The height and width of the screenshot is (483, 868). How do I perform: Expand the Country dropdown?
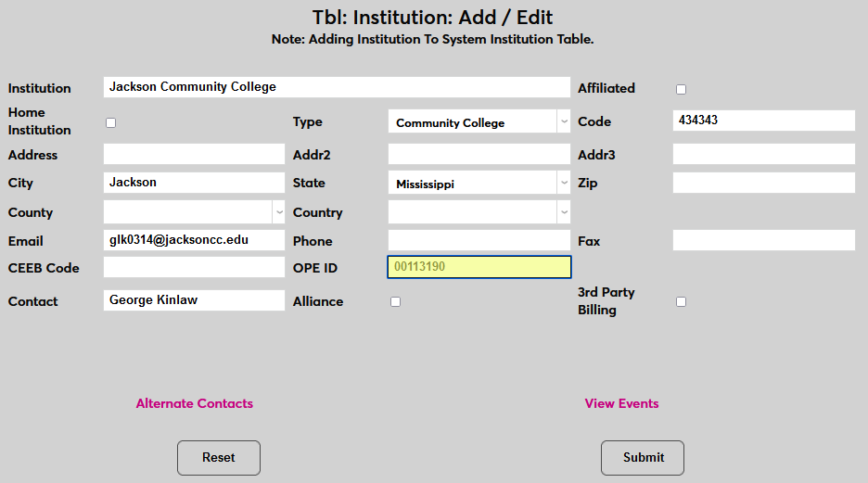(479, 212)
